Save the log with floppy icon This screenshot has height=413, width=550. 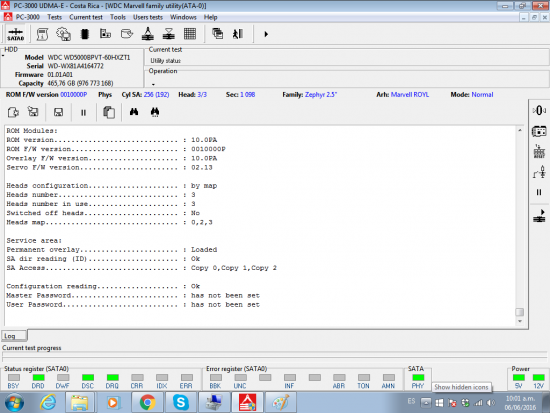click(58, 112)
